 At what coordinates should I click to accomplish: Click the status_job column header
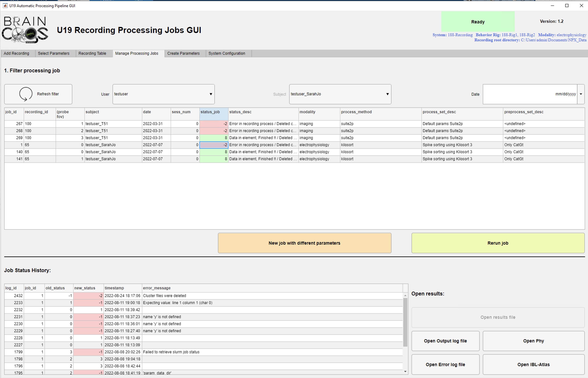[214, 114]
